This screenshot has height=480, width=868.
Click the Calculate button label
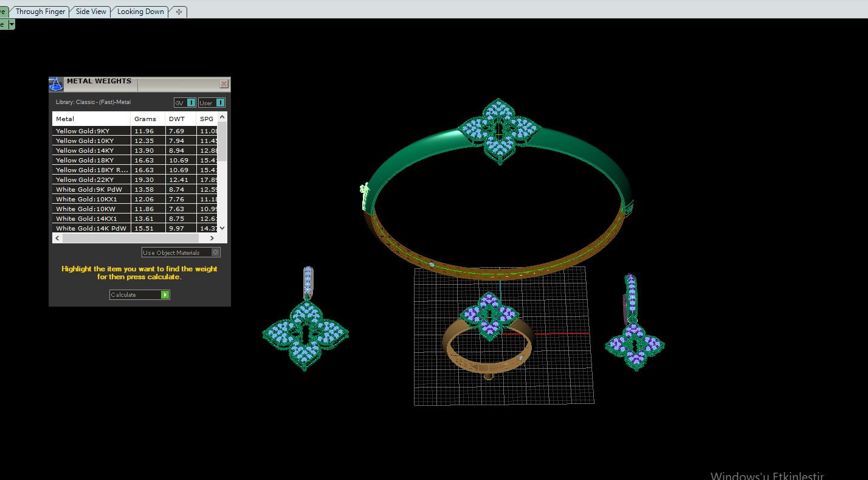point(123,294)
